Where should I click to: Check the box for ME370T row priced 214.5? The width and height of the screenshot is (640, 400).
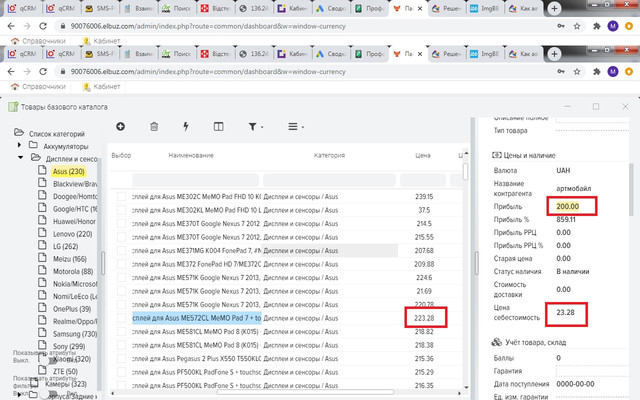121,223
